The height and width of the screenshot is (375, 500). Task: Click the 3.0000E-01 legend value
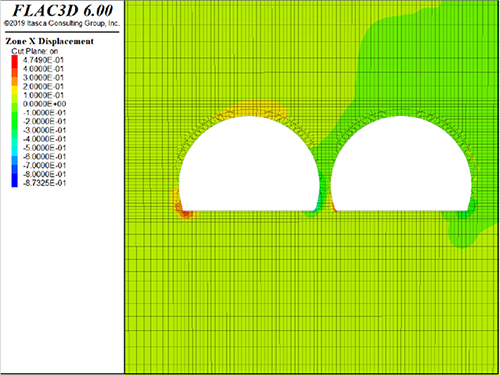pos(43,77)
